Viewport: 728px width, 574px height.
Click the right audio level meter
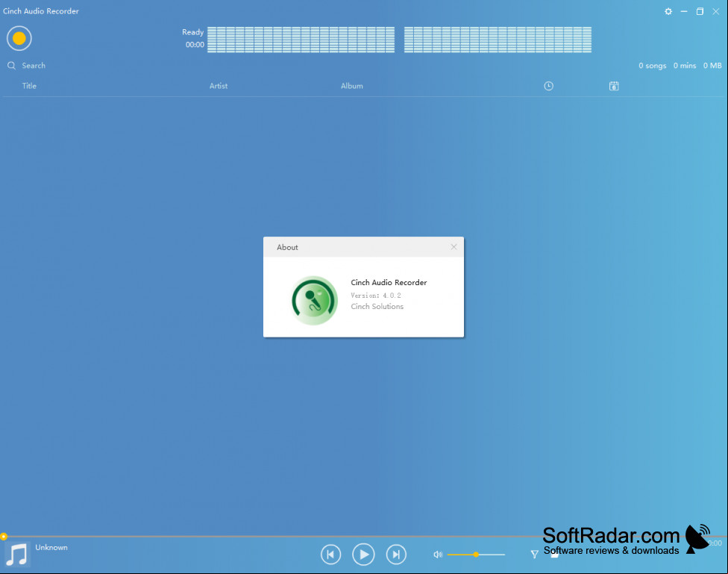pyautogui.click(x=498, y=40)
